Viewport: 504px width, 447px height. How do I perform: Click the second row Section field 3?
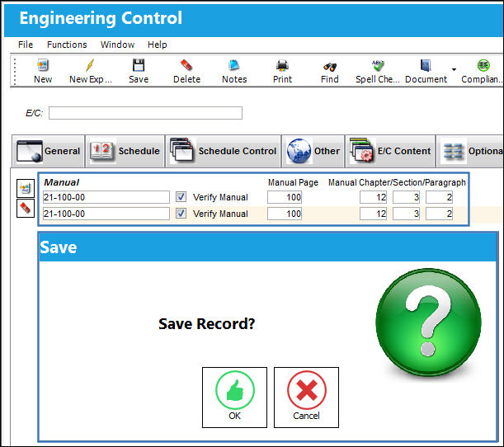[407, 214]
